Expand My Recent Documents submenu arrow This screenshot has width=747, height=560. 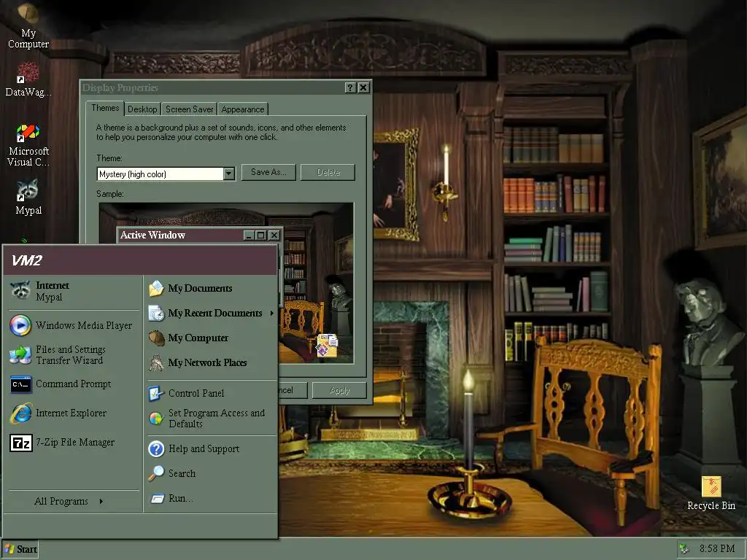(x=271, y=314)
